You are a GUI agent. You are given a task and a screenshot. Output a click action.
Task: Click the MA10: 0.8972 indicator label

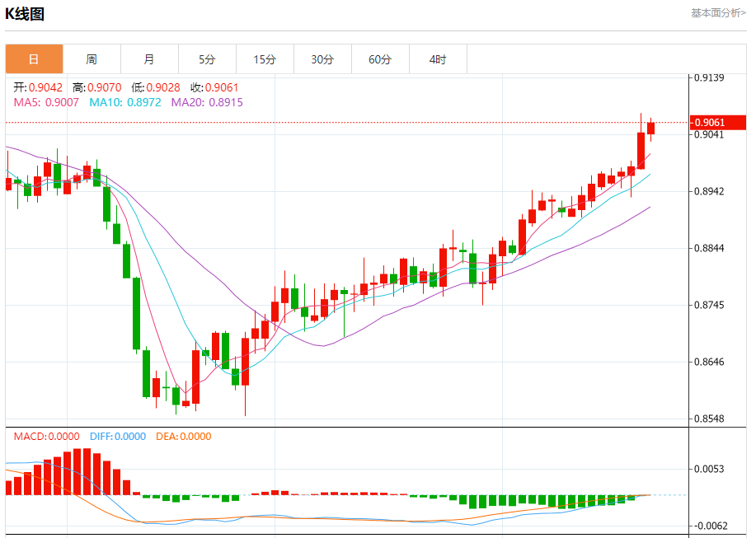point(125,102)
